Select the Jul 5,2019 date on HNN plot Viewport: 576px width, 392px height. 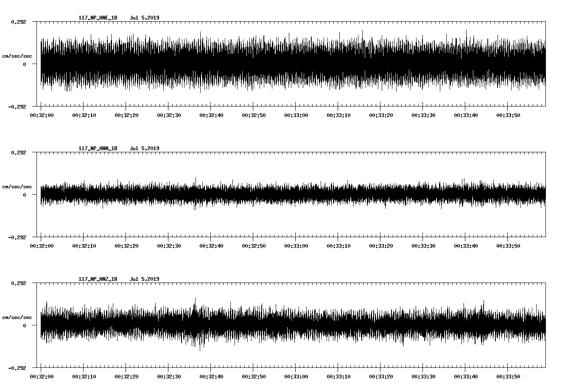coord(145,148)
